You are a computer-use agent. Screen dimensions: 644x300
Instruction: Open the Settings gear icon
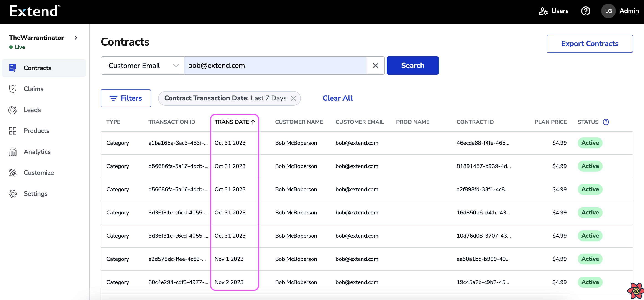tap(13, 193)
